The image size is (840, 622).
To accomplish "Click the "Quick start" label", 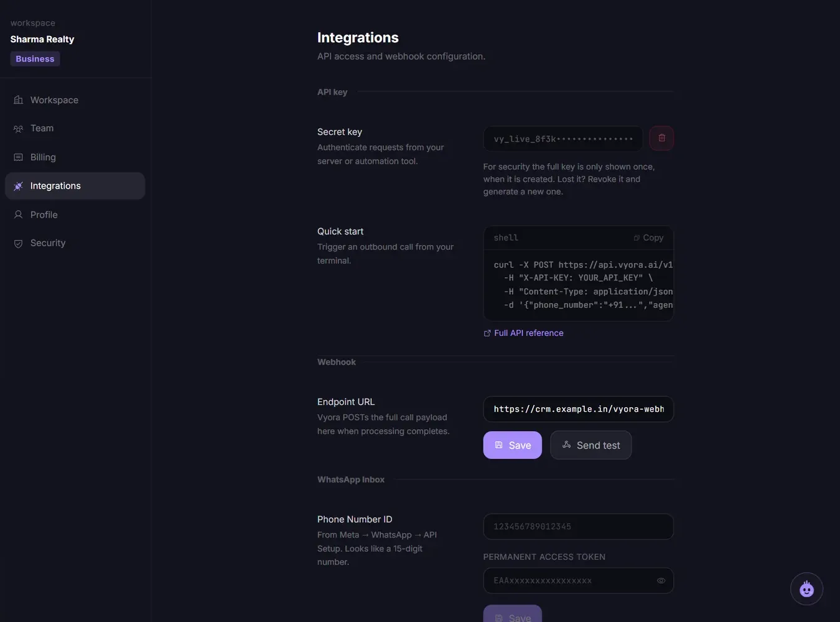I will pyautogui.click(x=340, y=231).
